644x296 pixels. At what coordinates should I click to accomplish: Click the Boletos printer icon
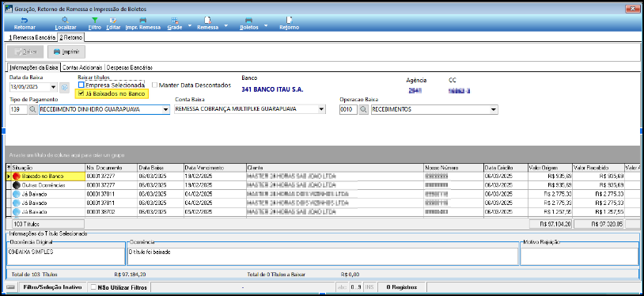click(x=248, y=20)
